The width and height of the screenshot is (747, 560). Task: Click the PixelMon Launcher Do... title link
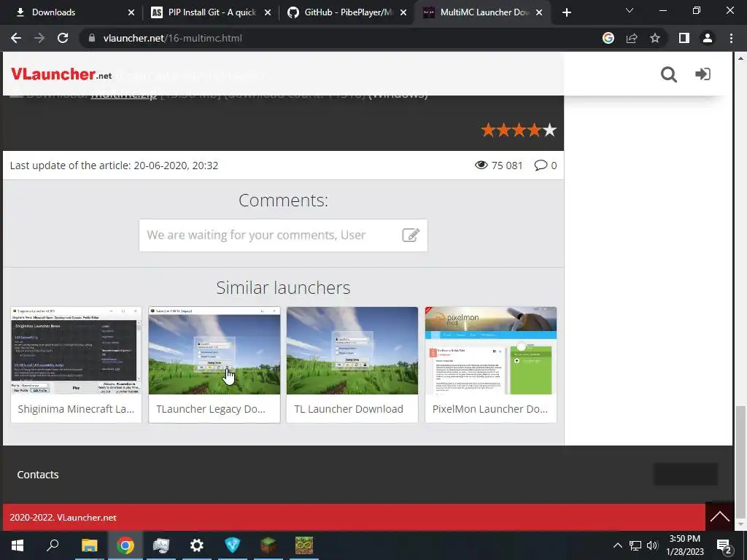490,409
